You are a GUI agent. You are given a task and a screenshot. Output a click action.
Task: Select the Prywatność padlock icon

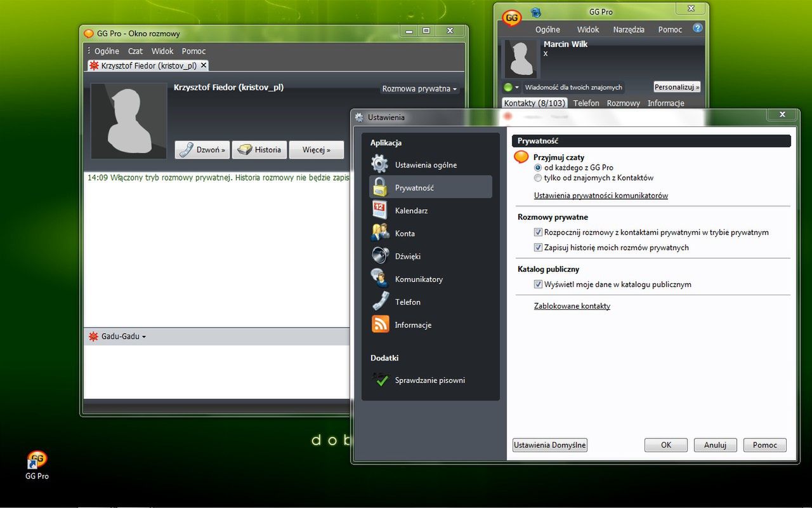[380, 187]
